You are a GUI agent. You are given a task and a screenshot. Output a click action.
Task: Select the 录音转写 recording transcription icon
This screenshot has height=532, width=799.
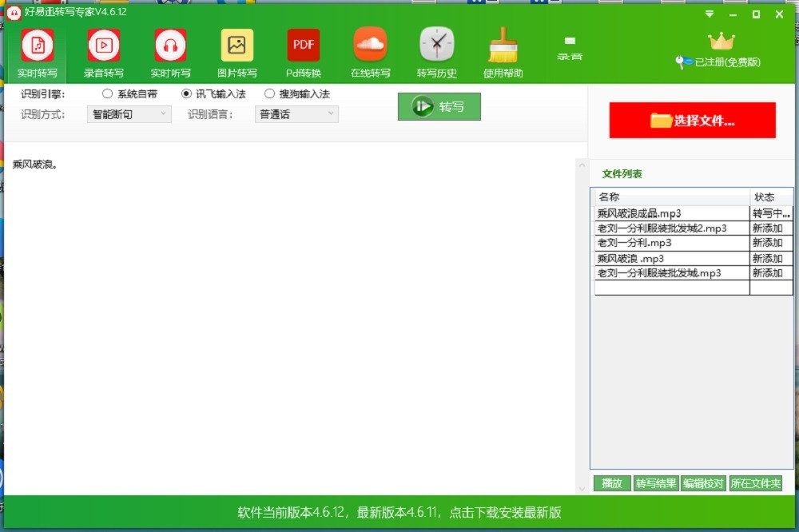click(x=104, y=46)
